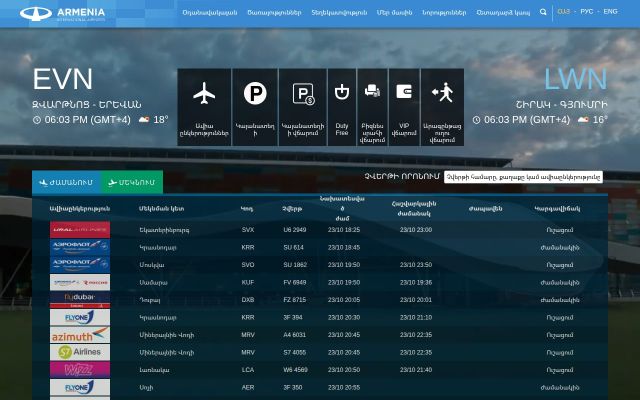Image resolution: width=640 pixels, height=400 pixels.
Task: Select the LWN Shirak airport heading
Action: (x=576, y=79)
